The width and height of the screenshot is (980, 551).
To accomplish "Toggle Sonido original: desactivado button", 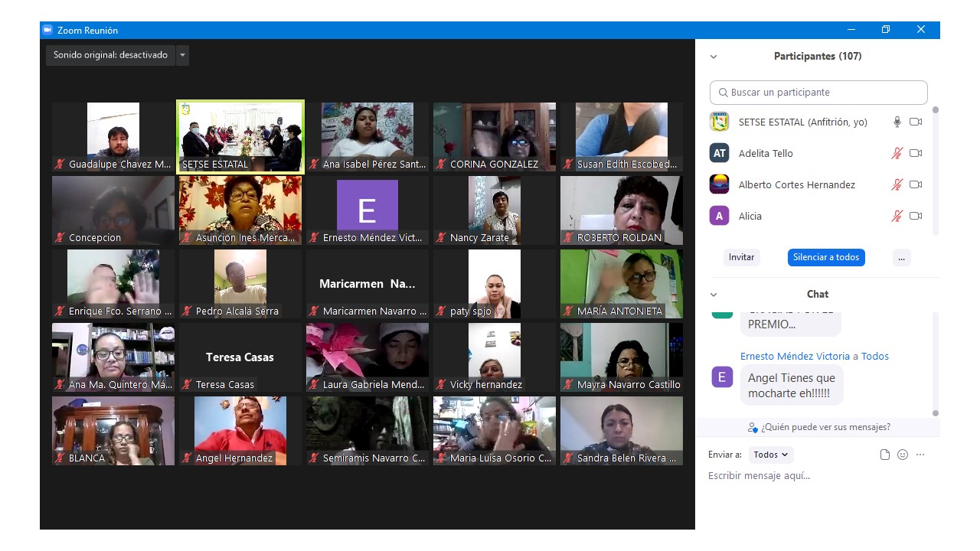I will click(110, 55).
